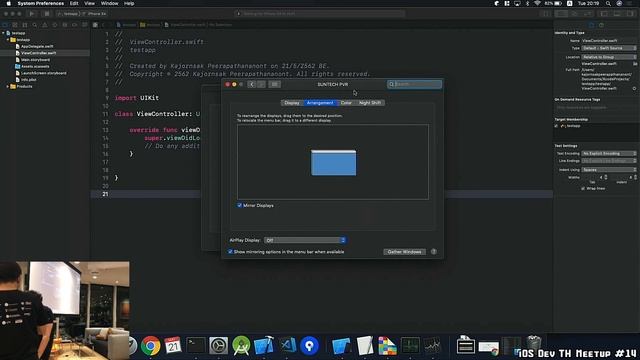Click the Xcode Stop button
The width and height of the screenshot is (640, 360).
pyautogui.click(x=47, y=13)
